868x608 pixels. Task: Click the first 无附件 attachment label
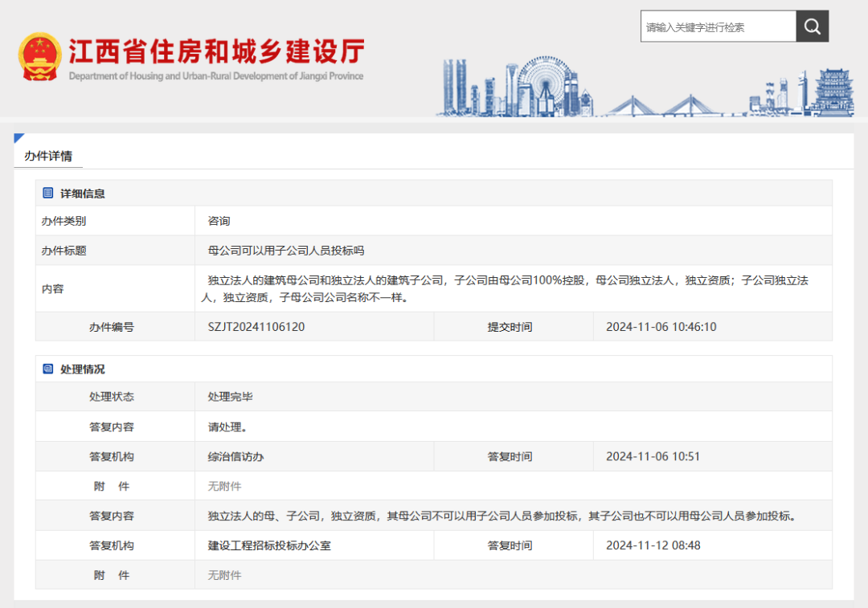(224, 486)
